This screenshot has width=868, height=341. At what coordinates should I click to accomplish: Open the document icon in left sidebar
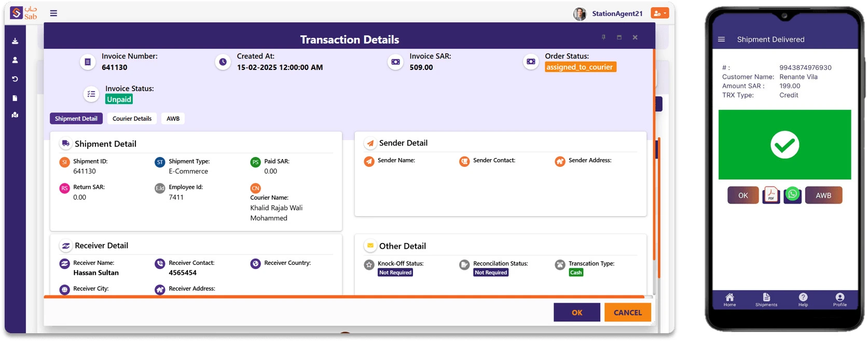15,98
